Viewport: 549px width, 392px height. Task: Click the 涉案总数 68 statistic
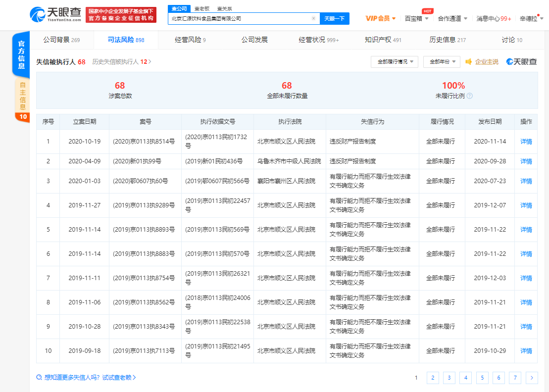[x=120, y=90]
